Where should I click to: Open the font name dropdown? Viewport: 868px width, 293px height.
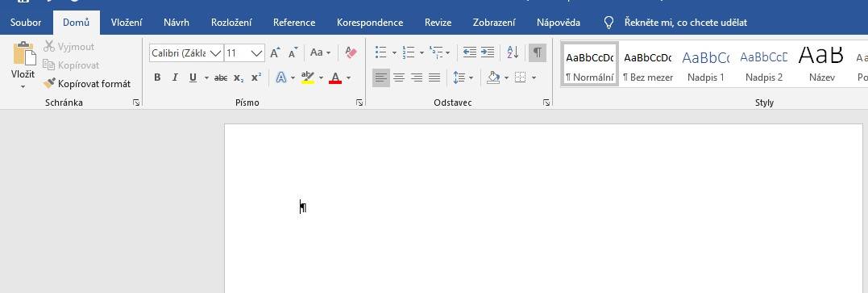coord(215,53)
